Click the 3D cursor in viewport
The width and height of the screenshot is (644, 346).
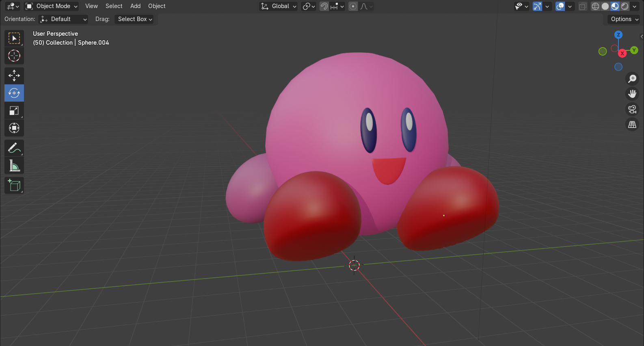pos(354,265)
